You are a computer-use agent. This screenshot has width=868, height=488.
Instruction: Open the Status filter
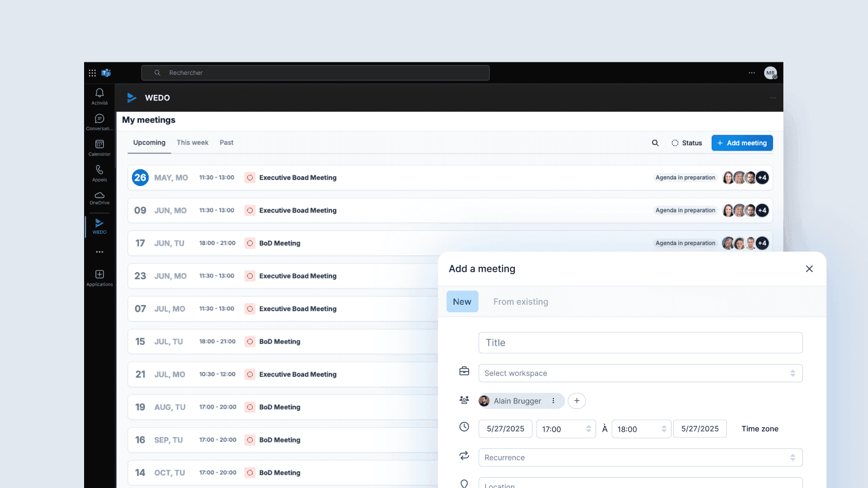(x=687, y=143)
